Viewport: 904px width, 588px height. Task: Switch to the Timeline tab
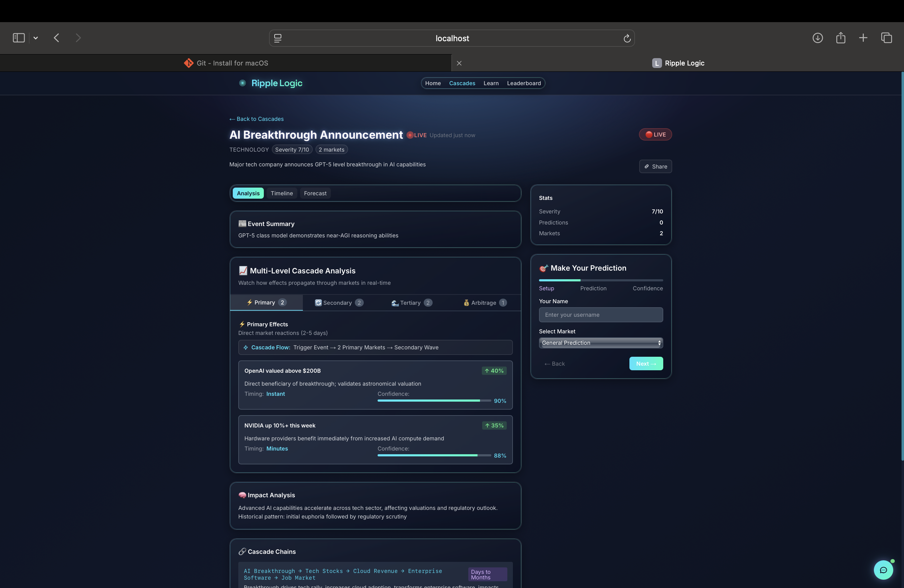pyautogui.click(x=281, y=193)
